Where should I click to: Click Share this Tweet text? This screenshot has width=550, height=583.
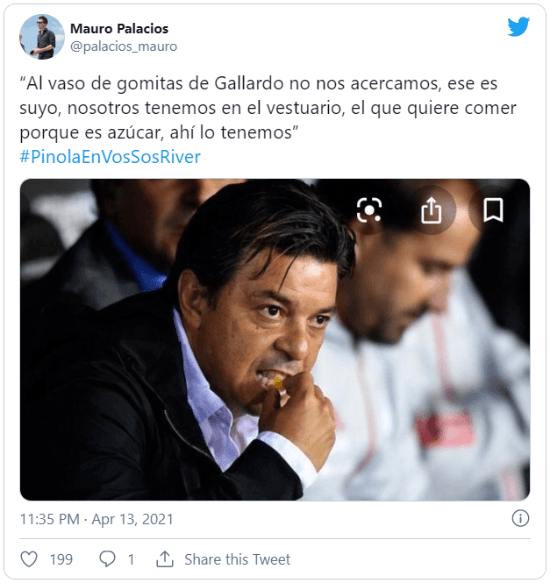tap(237, 560)
